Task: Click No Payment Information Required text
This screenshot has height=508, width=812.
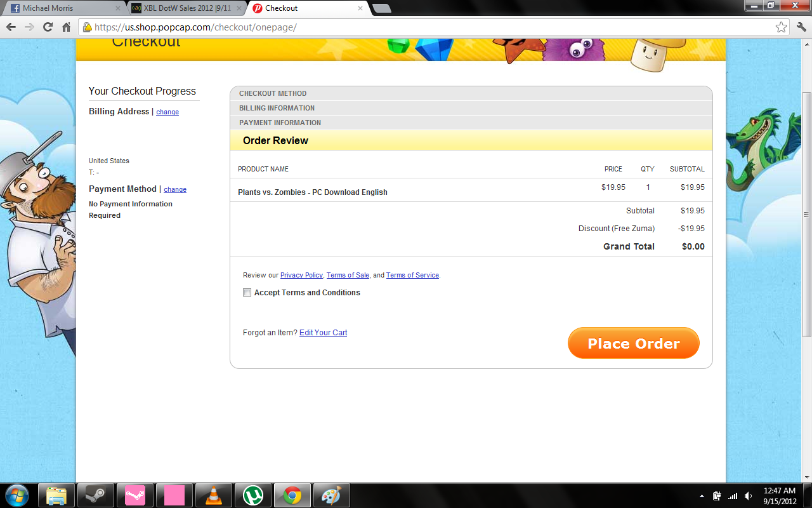Action: pyautogui.click(x=131, y=210)
